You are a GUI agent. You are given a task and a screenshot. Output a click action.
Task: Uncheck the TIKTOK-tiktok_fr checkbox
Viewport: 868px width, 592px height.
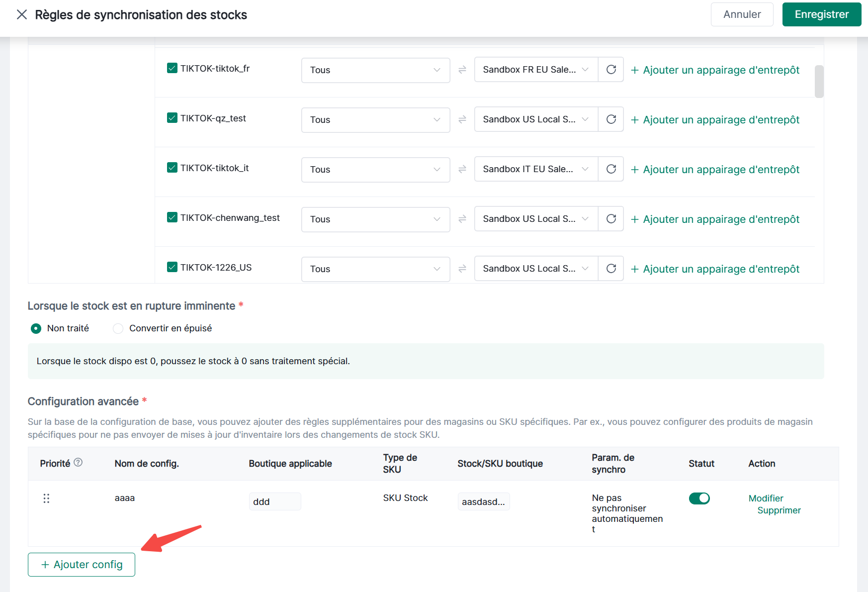coord(173,68)
